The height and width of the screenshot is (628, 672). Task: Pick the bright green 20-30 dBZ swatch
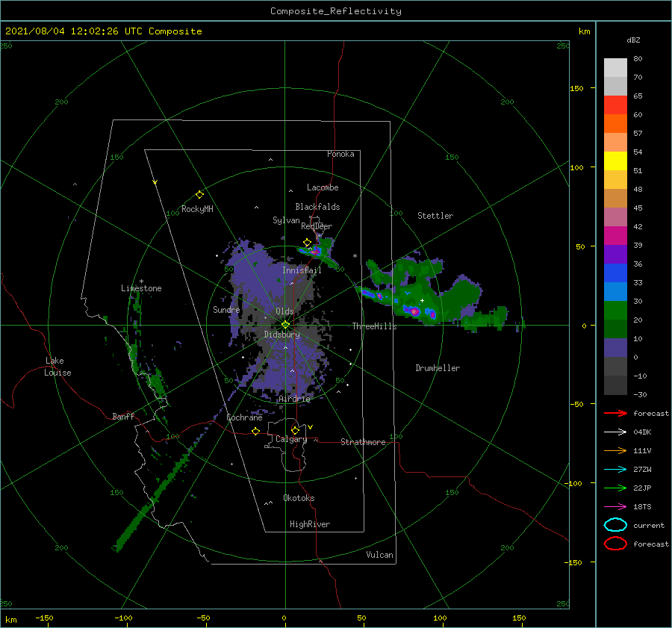click(x=615, y=311)
